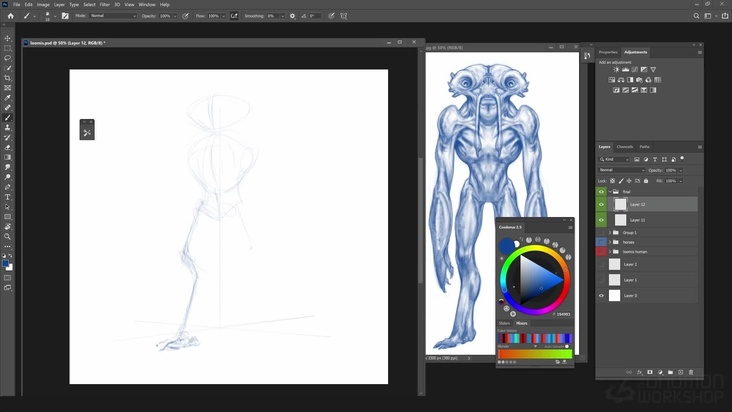The width and height of the screenshot is (732, 412).
Task: Add a layer mask icon
Action: click(x=650, y=372)
